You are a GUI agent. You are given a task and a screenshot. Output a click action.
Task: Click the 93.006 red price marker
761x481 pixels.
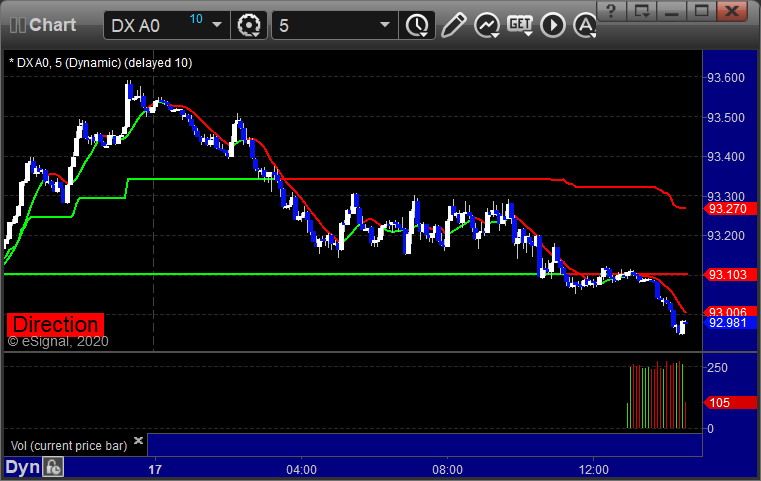(729, 311)
